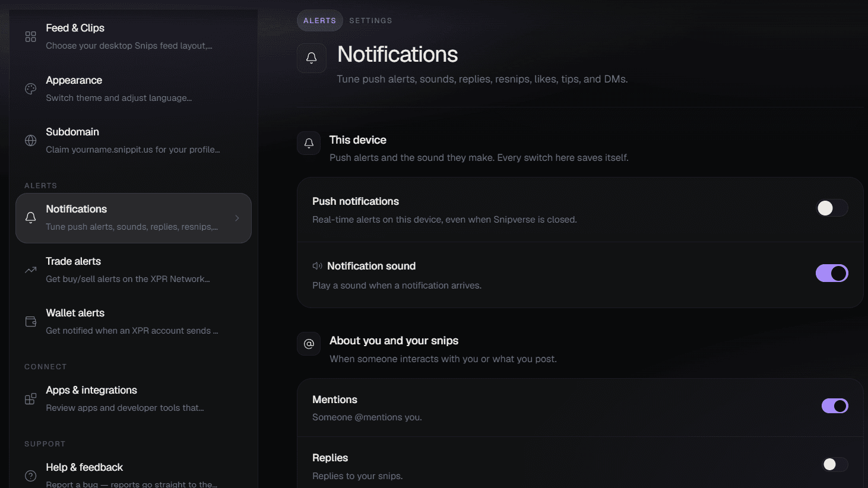This screenshot has width=868, height=488.
Task: Click the 'This device' section heading
Action: pyautogui.click(x=357, y=140)
